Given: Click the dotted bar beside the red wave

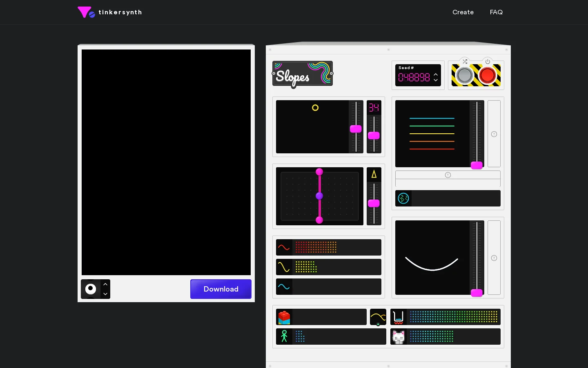Looking at the screenshot, I should coord(337,247).
